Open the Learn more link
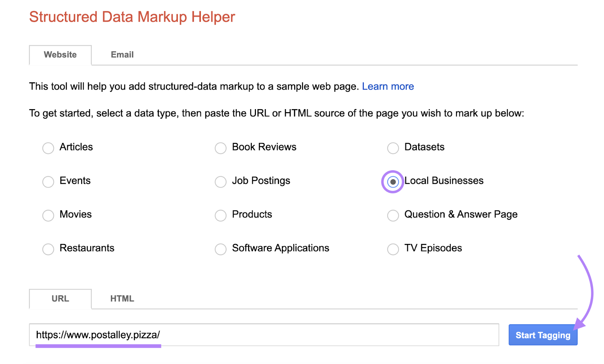This screenshot has height=364, width=604. point(388,86)
